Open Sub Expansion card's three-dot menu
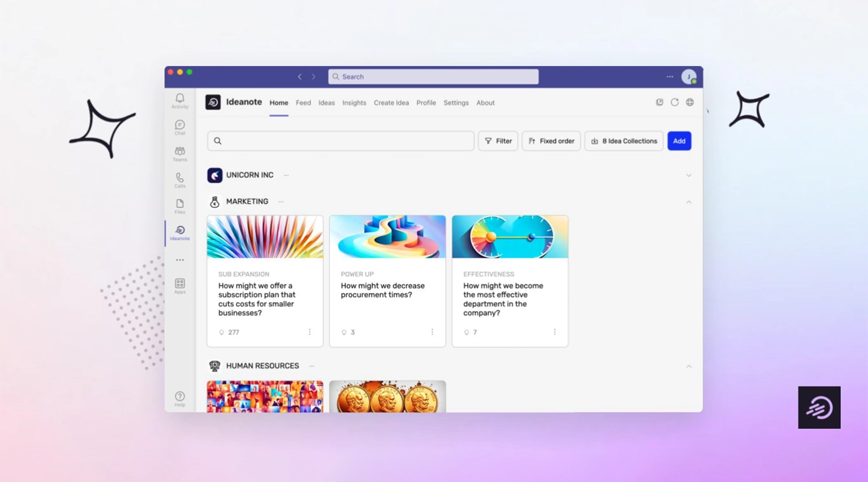The image size is (868, 482). tap(310, 332)
